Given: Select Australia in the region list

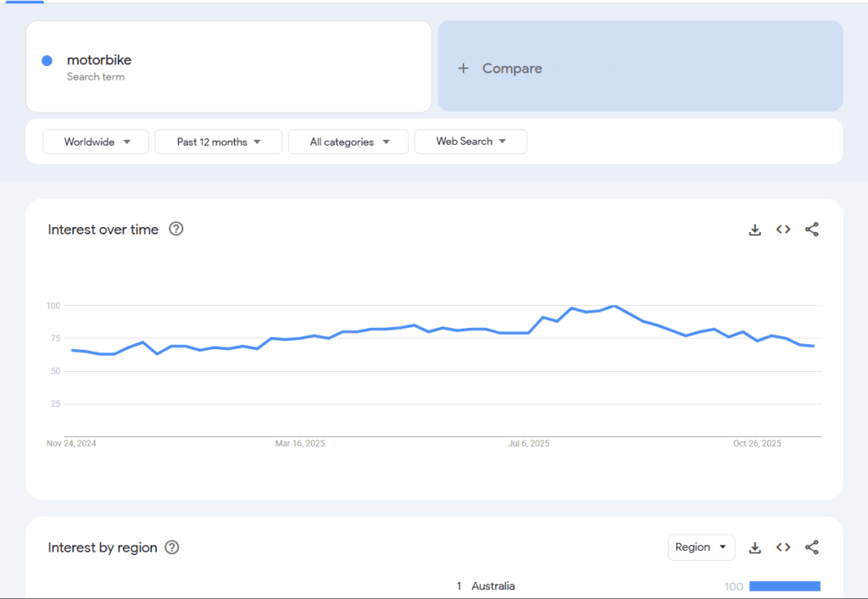Looking at the screenshot, I should 492,586.
